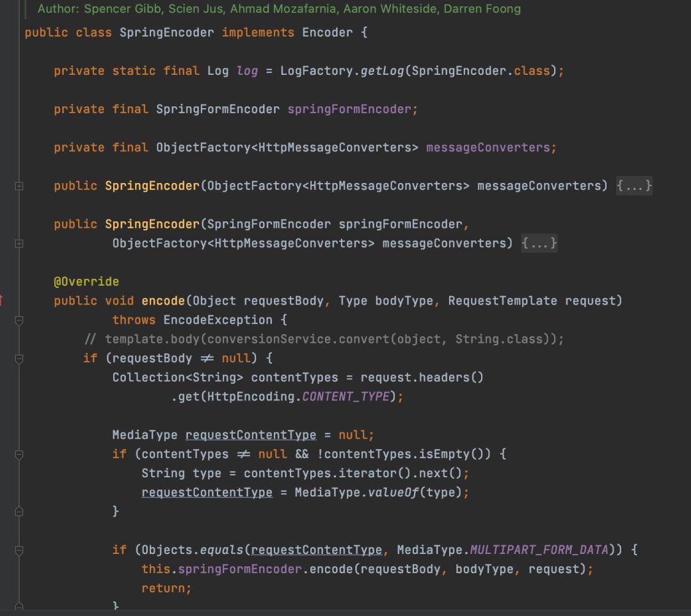Click the EncodeException in throws clause

[218, 320]
